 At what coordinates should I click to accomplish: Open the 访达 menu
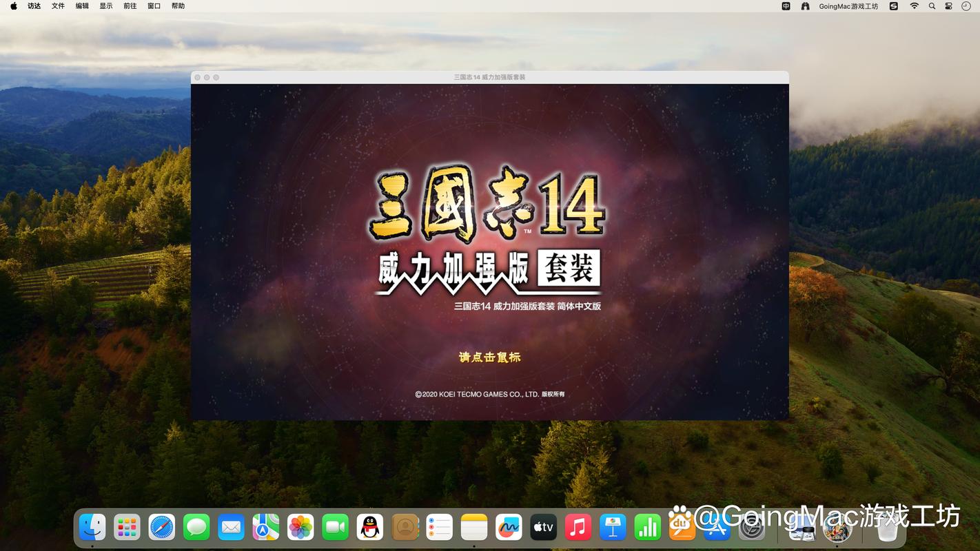(34, 6)
